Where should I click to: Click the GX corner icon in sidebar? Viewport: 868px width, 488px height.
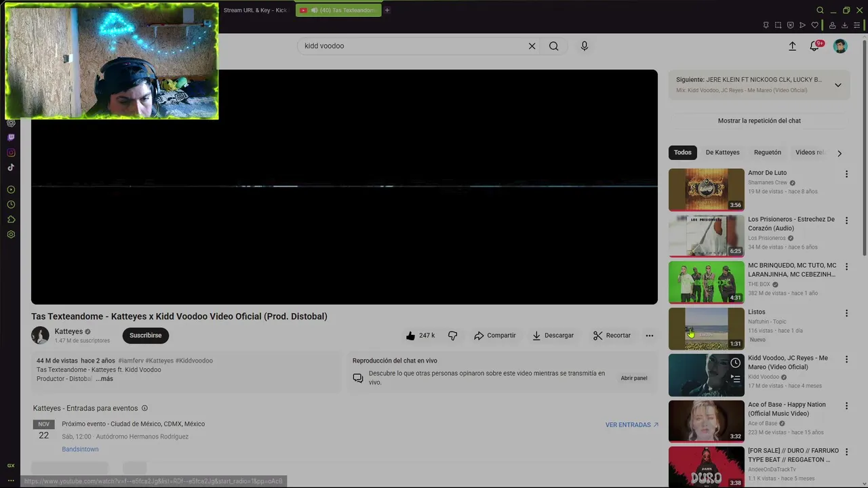point(11,466)
